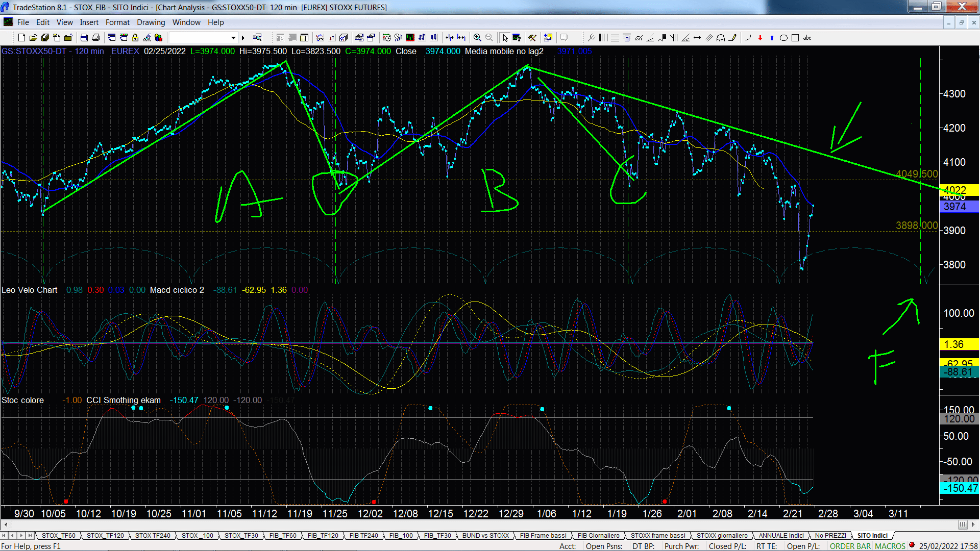980x551 pixels.
Task: Switch to the STOX_TF60 tab
Action: pos(58,535)
